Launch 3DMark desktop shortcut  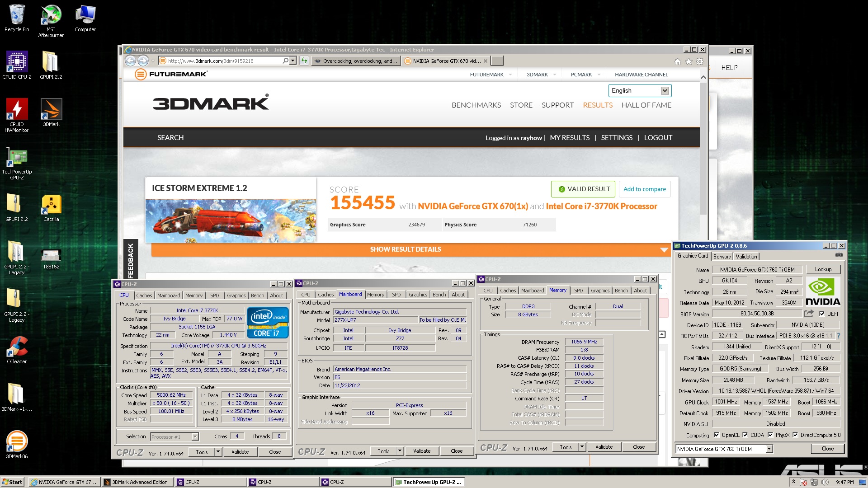tap(51, 113)
